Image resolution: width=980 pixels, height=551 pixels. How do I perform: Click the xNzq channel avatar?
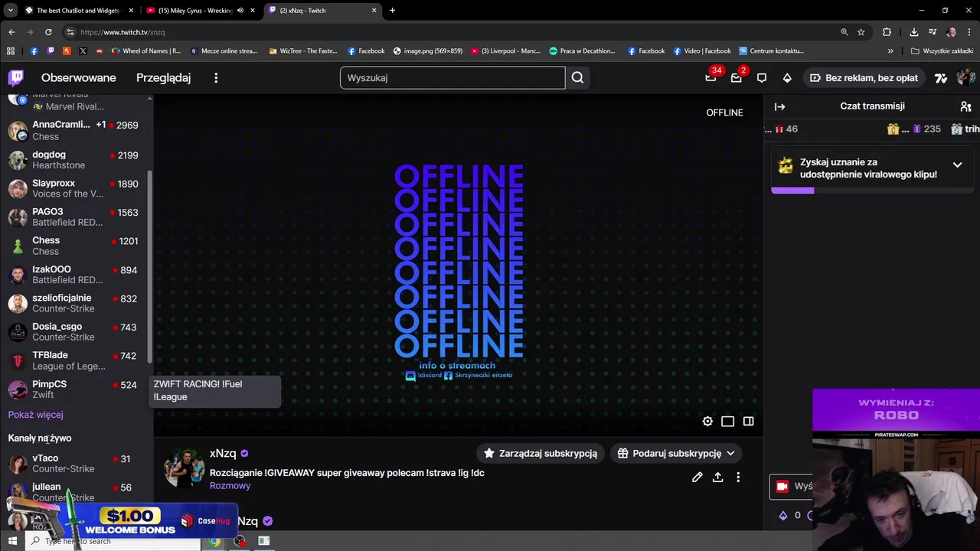pos(184,468)
